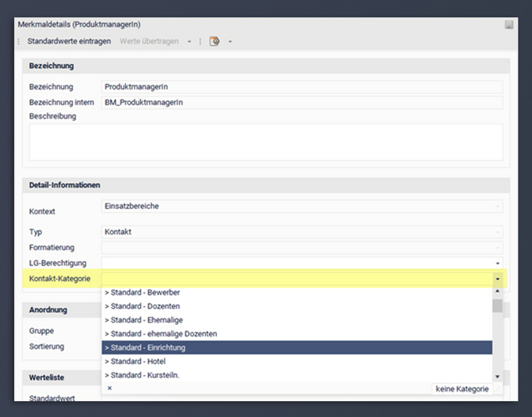Click the 'keine Kategorie' button

(462, 389)
